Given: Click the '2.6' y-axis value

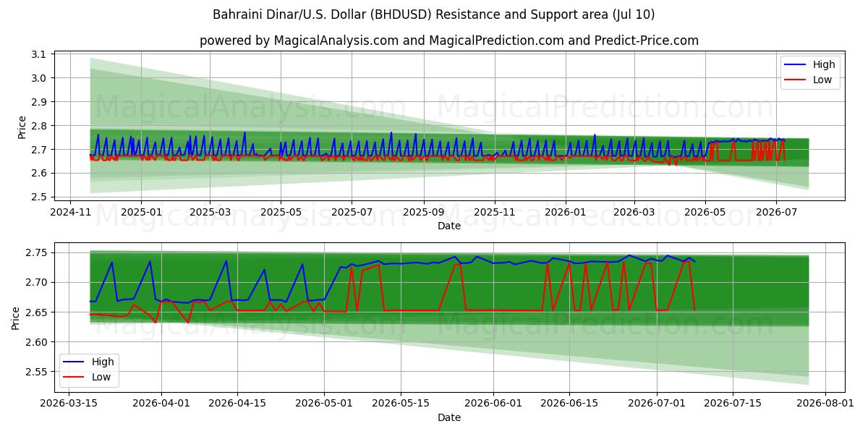Looking at the screenshot, I should 39,174.
